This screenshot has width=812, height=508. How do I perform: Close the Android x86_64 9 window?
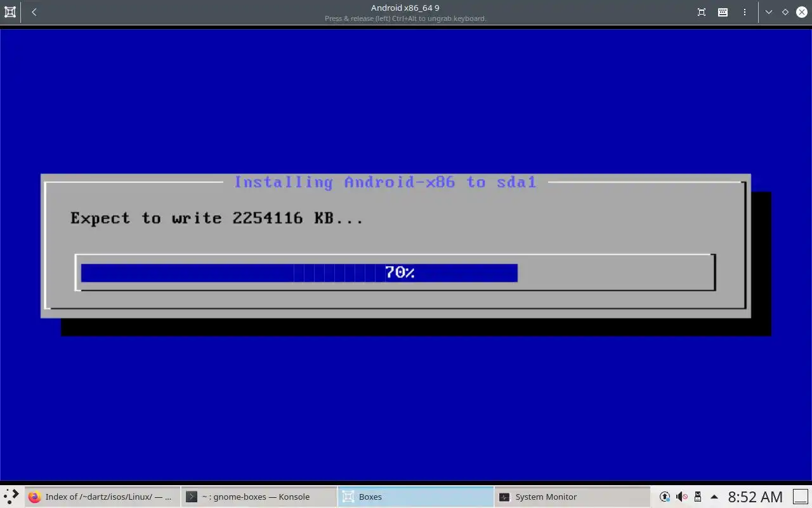[x=801, y=12]
